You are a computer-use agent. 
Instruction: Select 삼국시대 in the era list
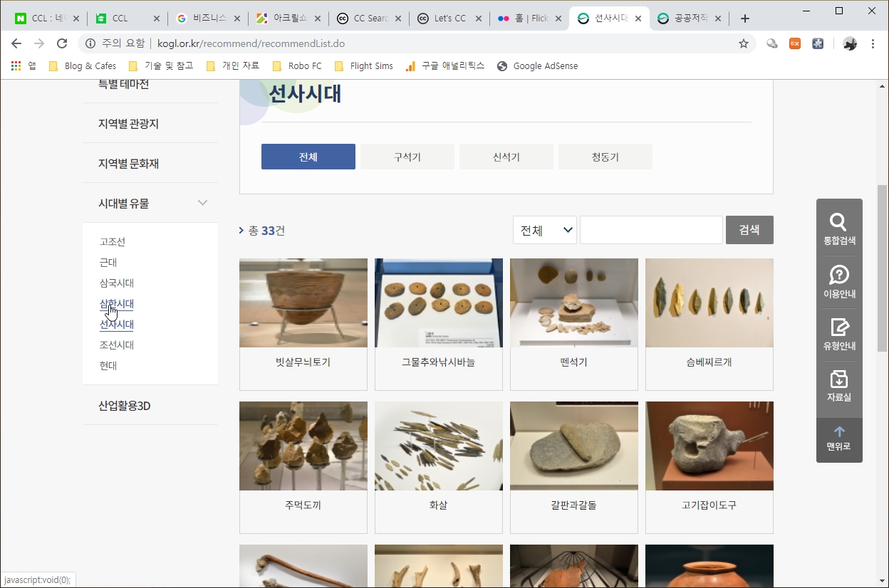(117, 283)
